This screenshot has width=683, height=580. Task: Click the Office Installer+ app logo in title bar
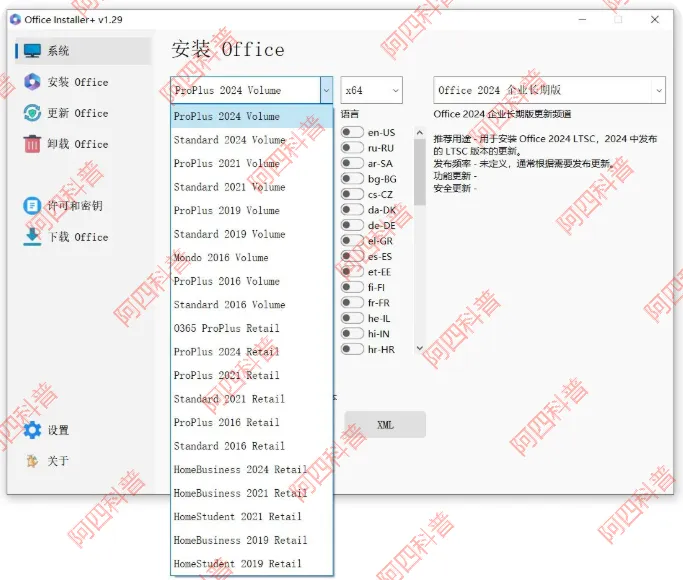pyautogui.click(x=15, y=20)
